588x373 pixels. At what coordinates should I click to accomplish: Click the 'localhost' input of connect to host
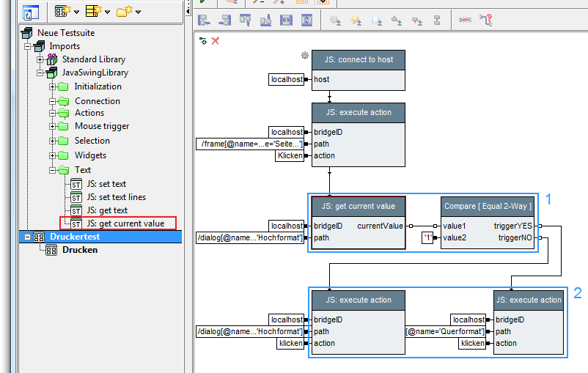(x=286, y=79)
